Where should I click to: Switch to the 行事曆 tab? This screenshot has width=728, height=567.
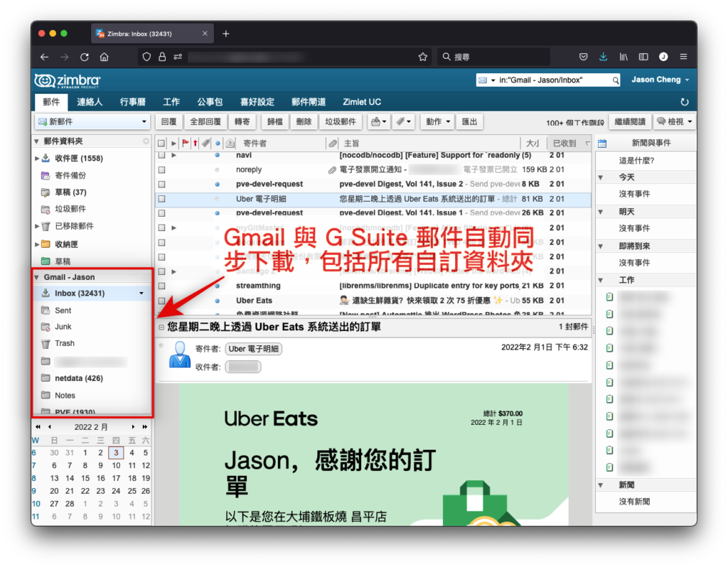pyautogui.click(x=133, y=102)
